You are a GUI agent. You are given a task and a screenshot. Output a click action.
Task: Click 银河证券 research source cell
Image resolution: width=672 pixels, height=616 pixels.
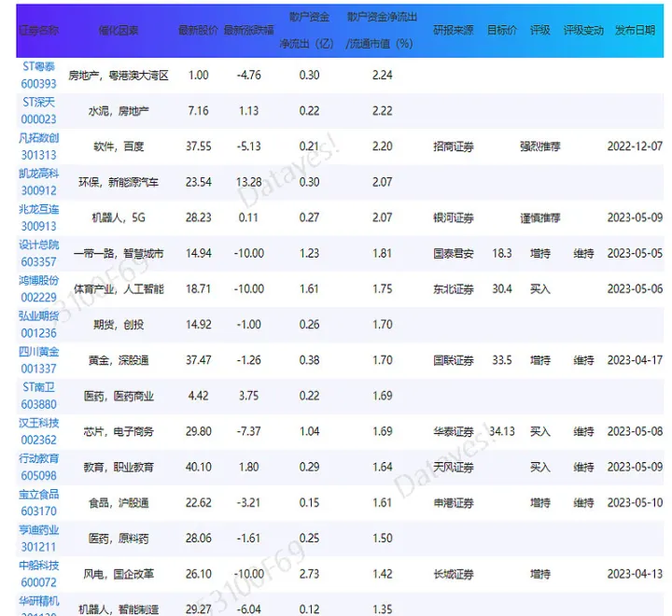click(454, 217)
